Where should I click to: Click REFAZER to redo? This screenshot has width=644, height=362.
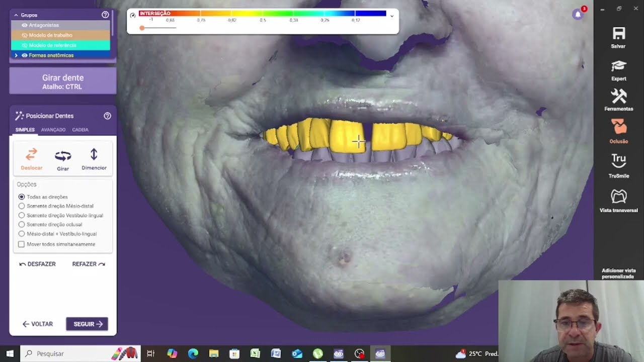(x=89, y=264)
